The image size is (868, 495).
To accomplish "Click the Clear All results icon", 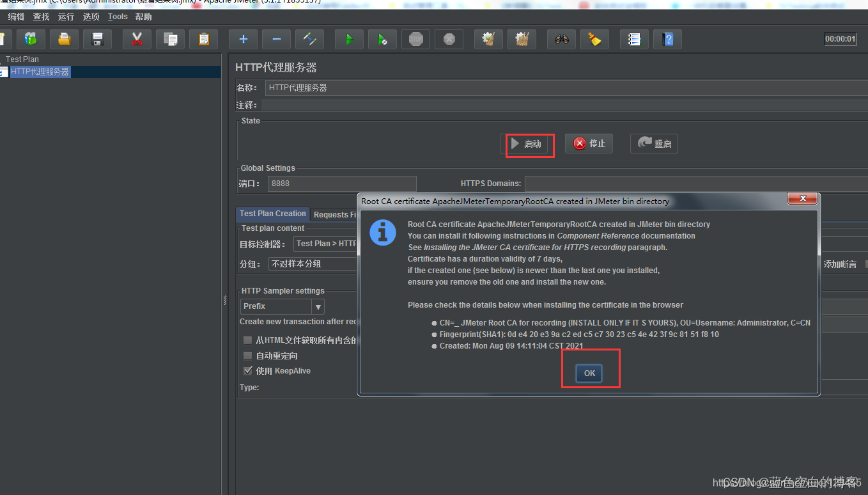I will 522,39.
